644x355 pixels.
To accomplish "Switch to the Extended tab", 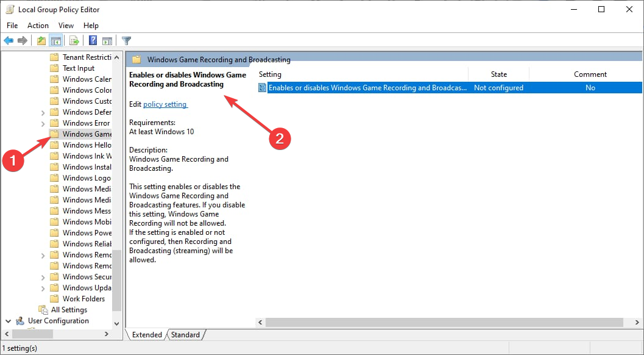I will (x=147, y=335).
